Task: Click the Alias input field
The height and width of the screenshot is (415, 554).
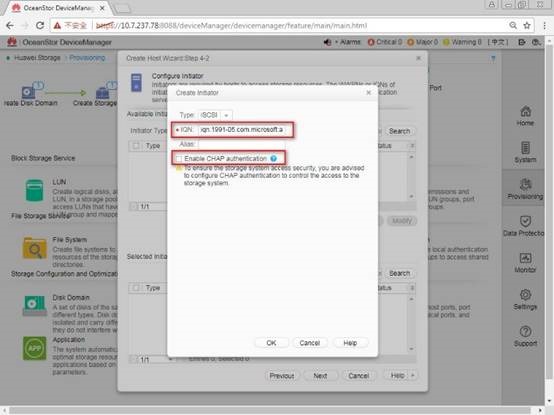Action: pyautogui.click(x=241, y=144)
